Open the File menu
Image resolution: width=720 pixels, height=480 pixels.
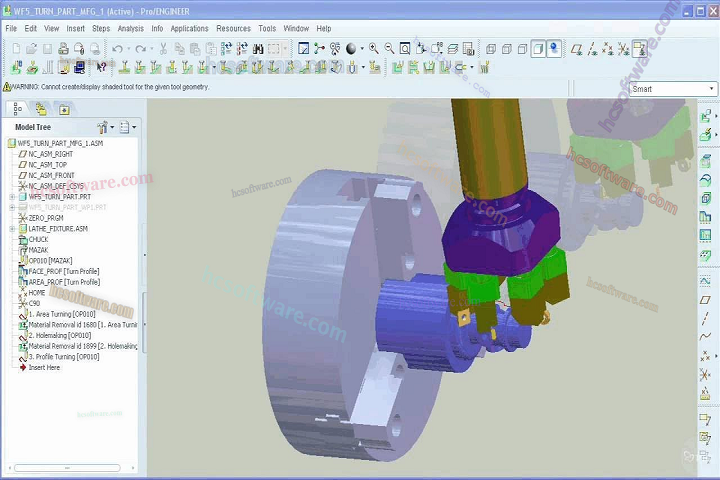[x=11, y=28]
